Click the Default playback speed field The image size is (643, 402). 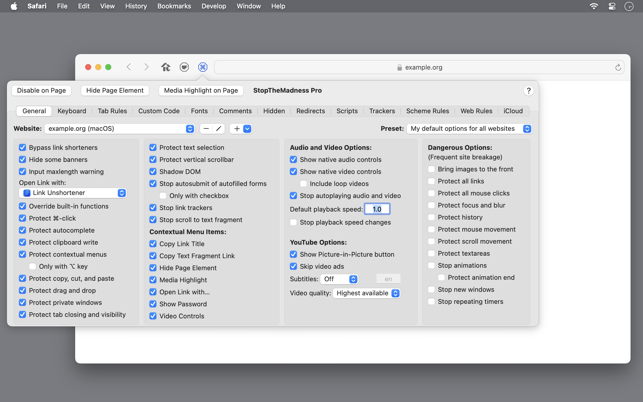[377, 209]
